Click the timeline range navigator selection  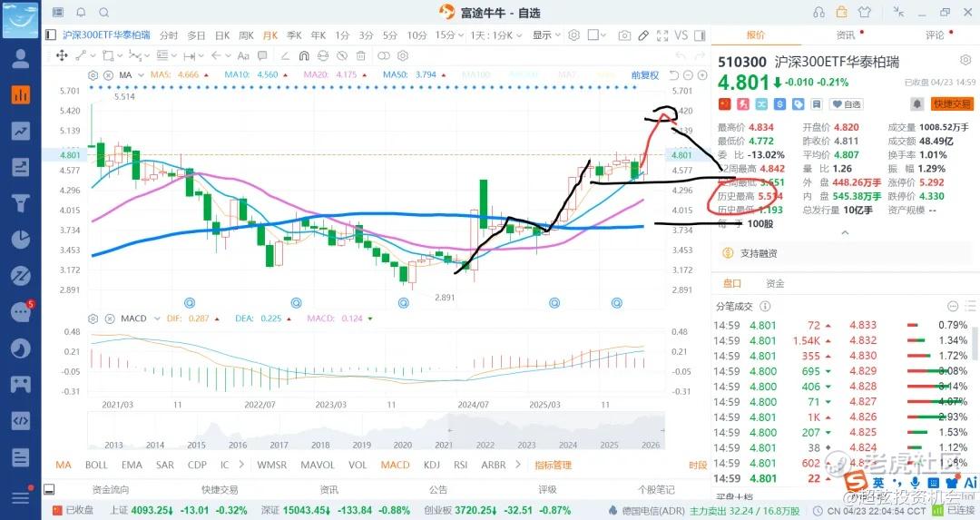coord(557,431)
